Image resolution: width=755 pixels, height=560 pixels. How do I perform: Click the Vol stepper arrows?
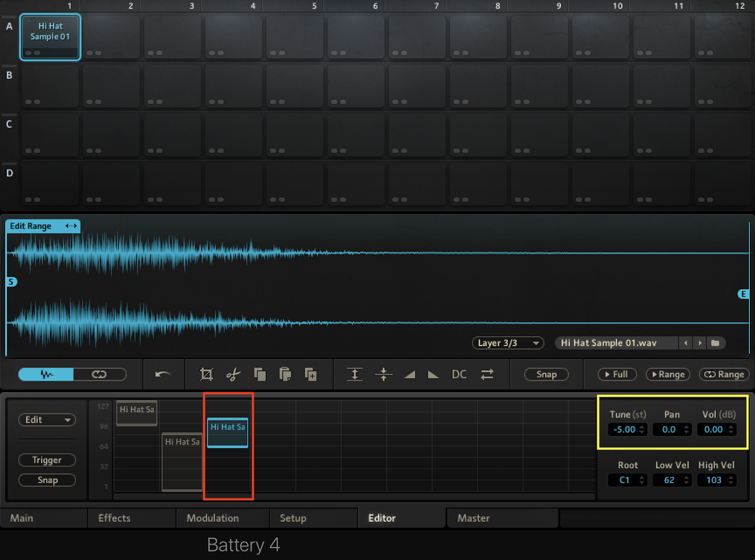pos(731,429)
